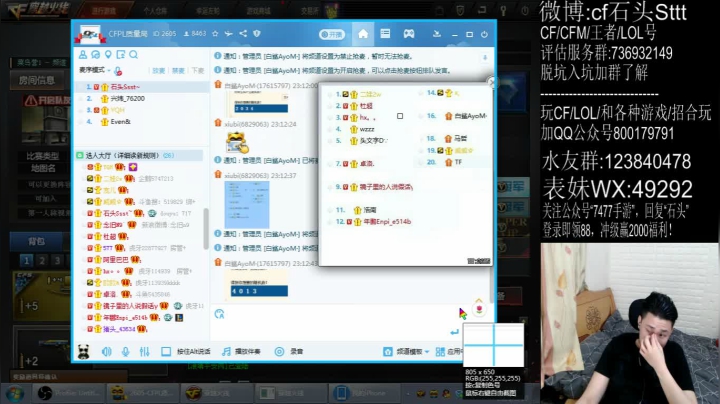Click the scrollbar of the room member list
720x404 pixels.
[206, 228]
